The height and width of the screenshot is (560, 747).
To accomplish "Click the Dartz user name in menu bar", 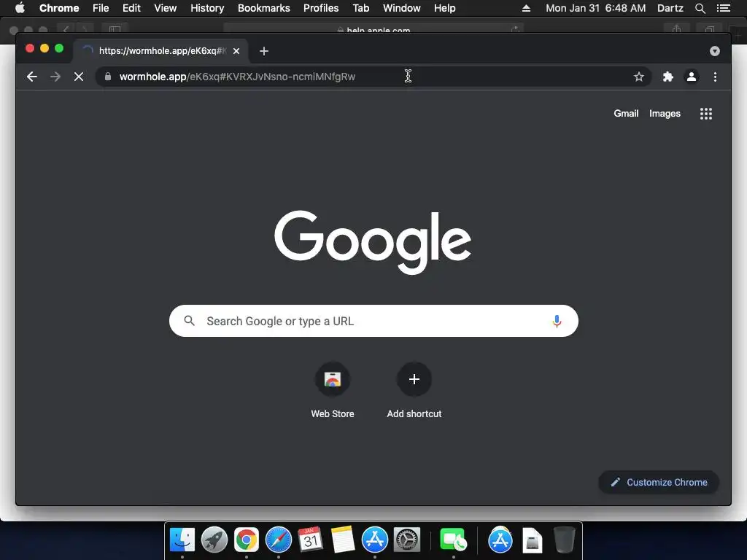I will (670, 8).
